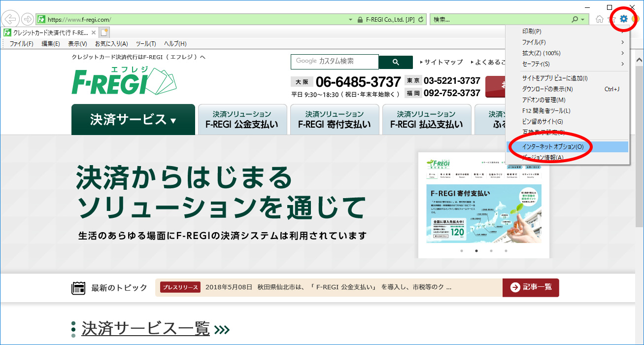Screen dimensions: 644x345
Task: Open the ツール(T) menu bar item
Action: tap(146, 44)
